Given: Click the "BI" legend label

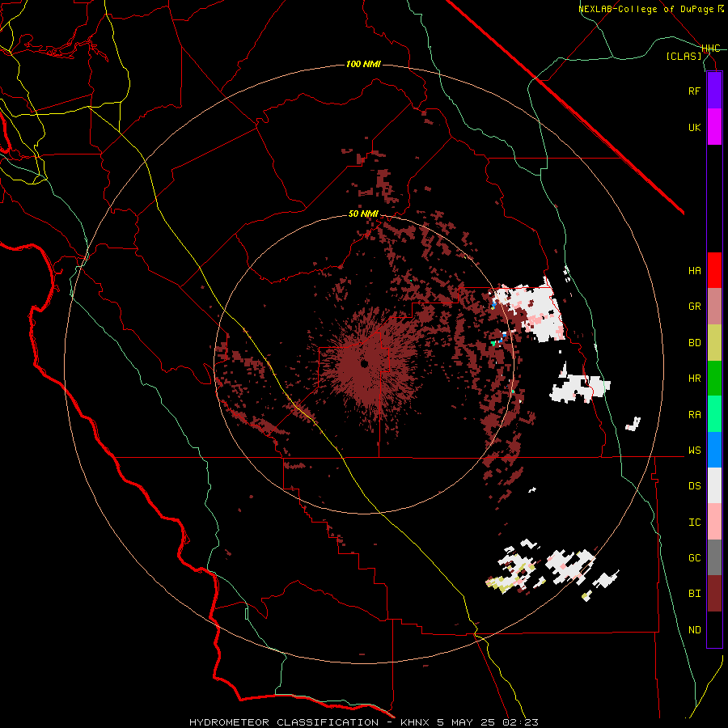Looking at the screenshot, I should coord(694,594).
